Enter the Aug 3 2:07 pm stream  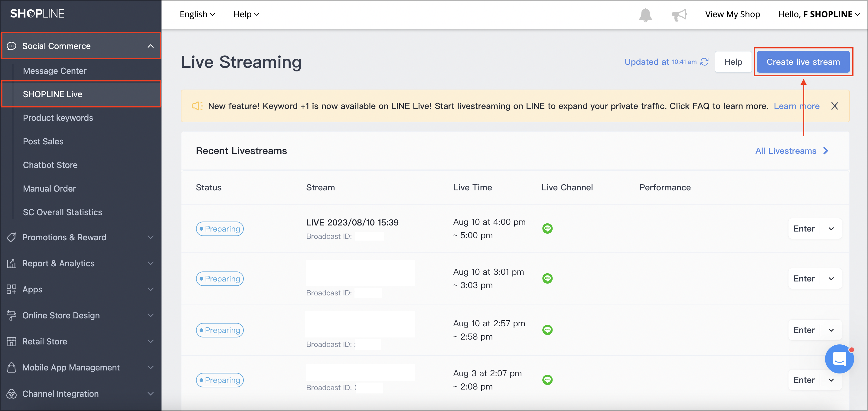click(x=804, y=380)
